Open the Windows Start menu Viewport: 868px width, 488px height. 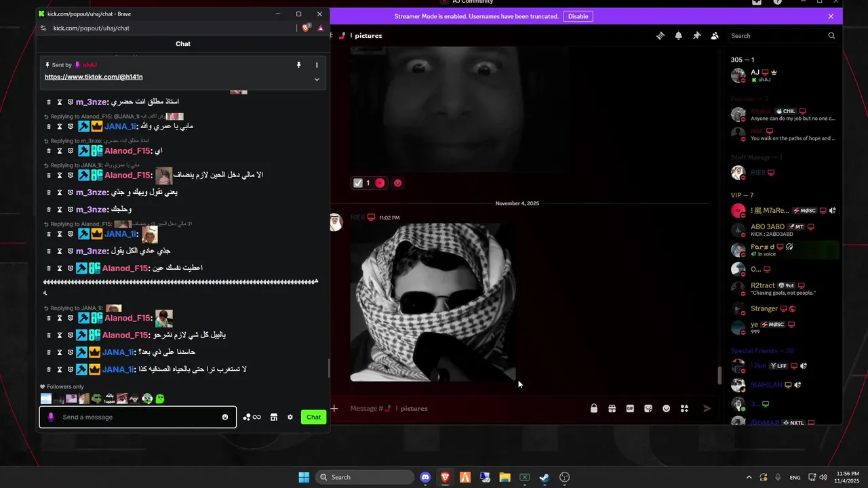[x=304, y=477]
